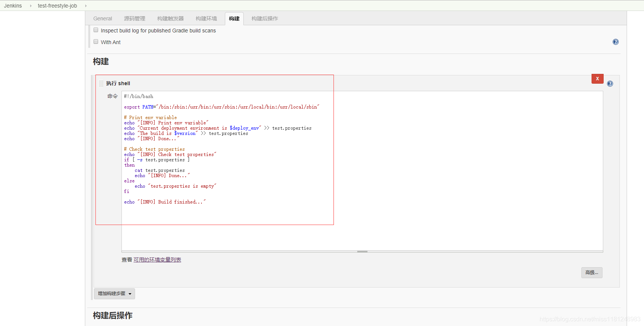This screenshot has height=326, width=644.
Task: Click inside the shell command text area
Action: [362, 171]
